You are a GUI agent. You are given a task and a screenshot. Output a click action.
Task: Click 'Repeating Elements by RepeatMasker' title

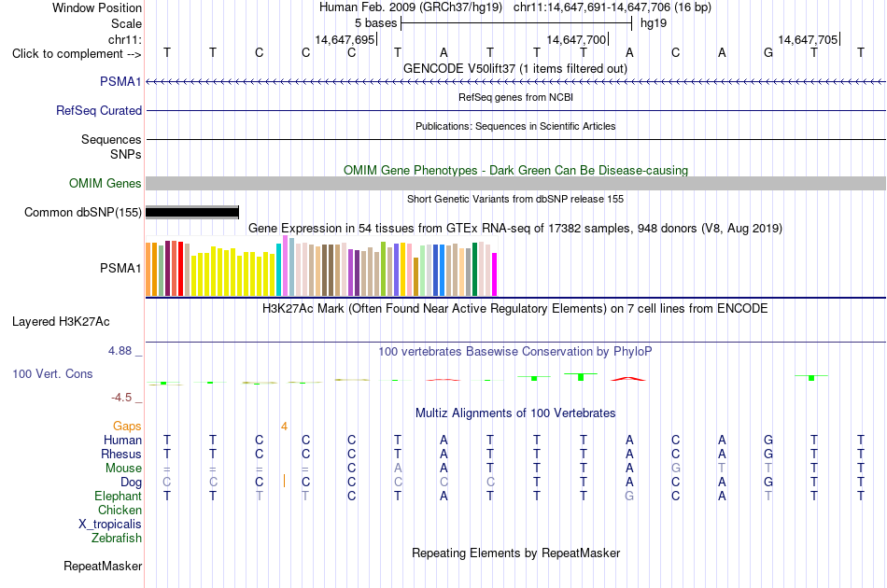tap(515, 553)
